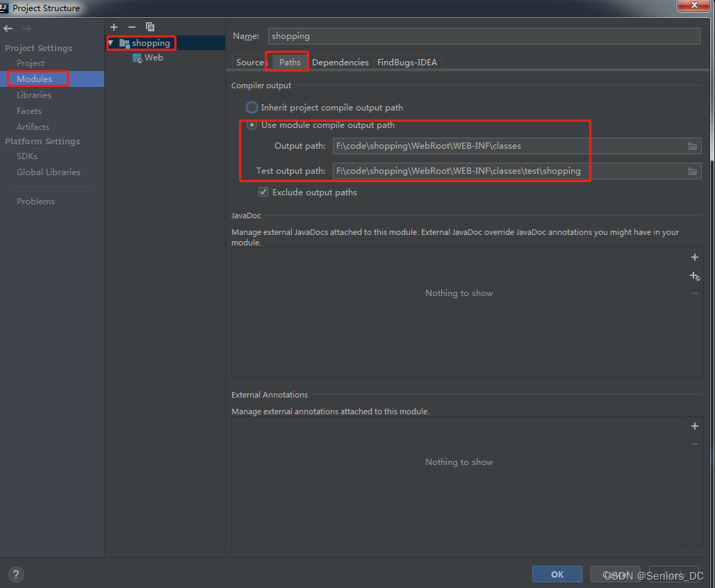Click the vertical scrollbar on right edge
Screen dimensions: 715x588
(712, 91)
